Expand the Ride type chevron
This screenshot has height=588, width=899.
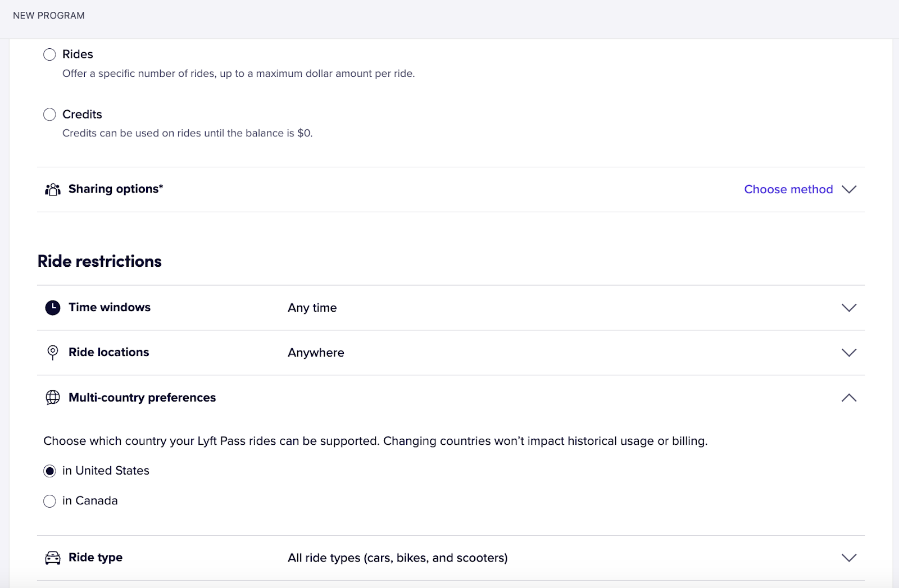[x=848, y=558]
